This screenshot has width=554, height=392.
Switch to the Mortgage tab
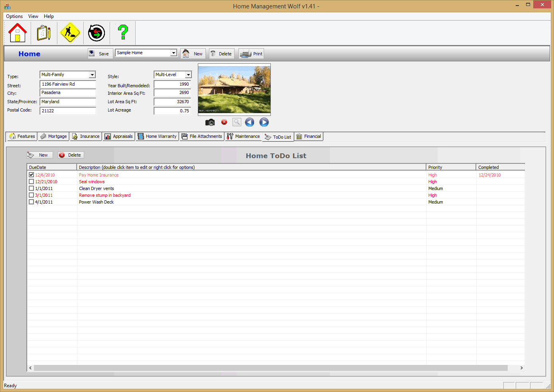coord(53,136)
